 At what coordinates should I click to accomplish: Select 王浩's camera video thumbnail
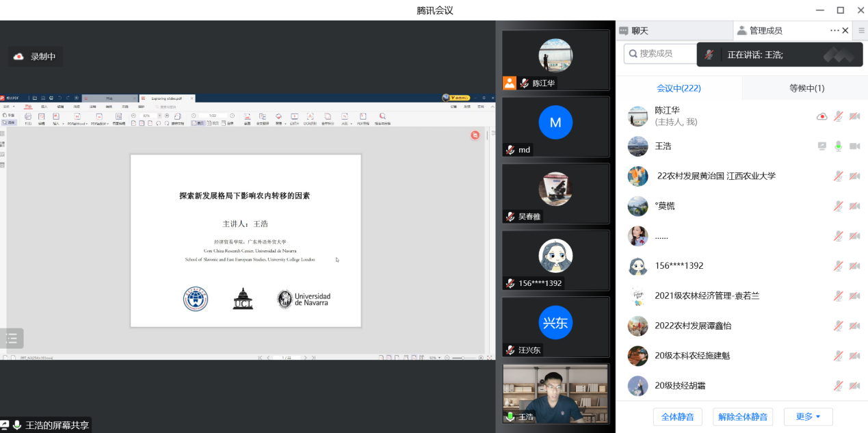[555, 393]
